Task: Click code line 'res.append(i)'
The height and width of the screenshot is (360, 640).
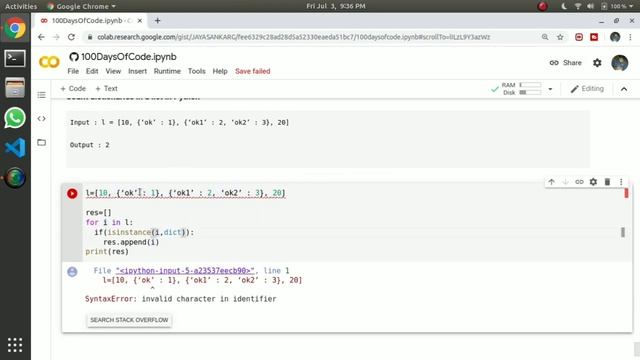Action: coord(131,242)
